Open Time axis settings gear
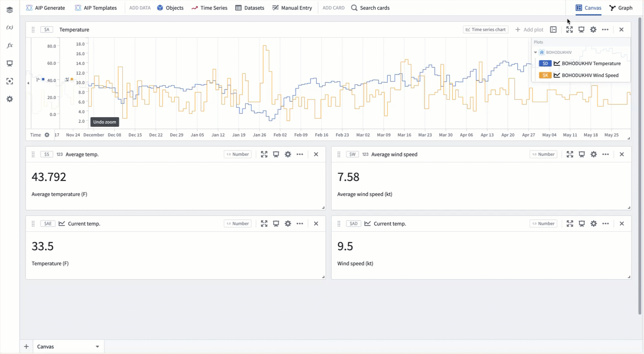The height and width of the screenshot is (354, 644). tap(47, 135)
